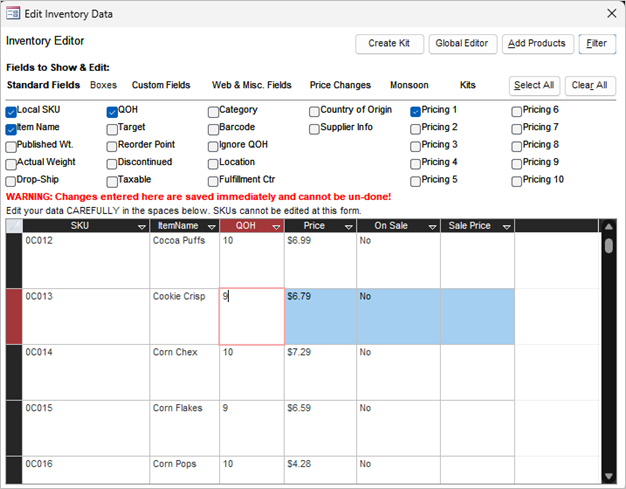Click the grid scrollbar up arrow
Screen dimensions: 626x489
609,226
